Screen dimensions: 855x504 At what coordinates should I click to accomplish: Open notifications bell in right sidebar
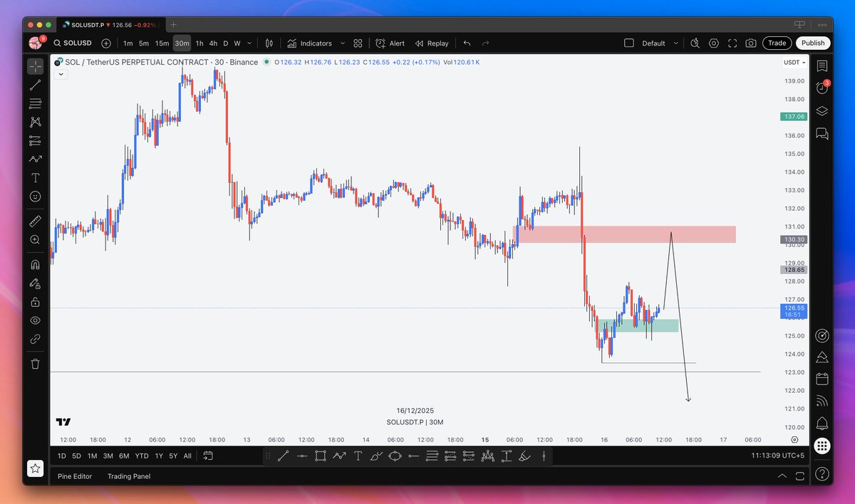(x=822, y=423)
